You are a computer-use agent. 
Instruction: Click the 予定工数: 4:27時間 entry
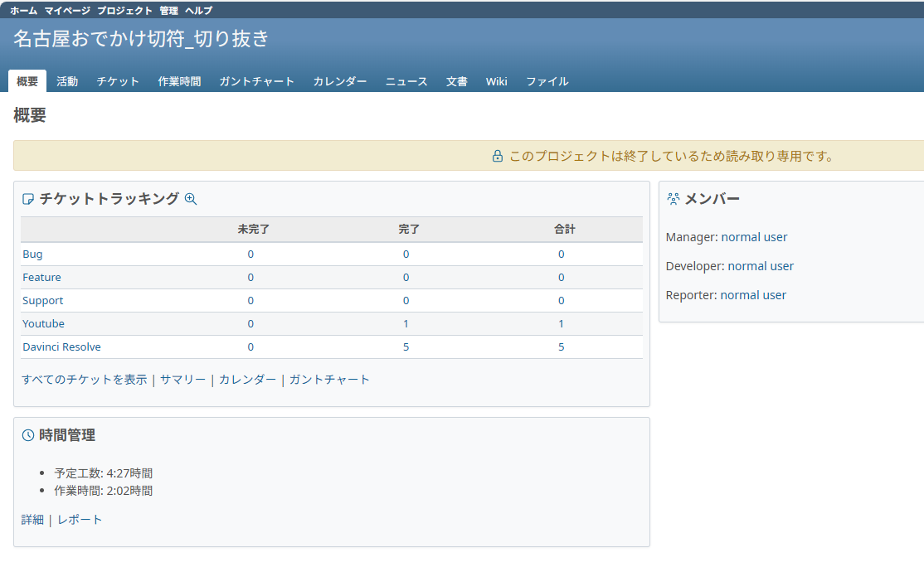click(x=104, y=473)
